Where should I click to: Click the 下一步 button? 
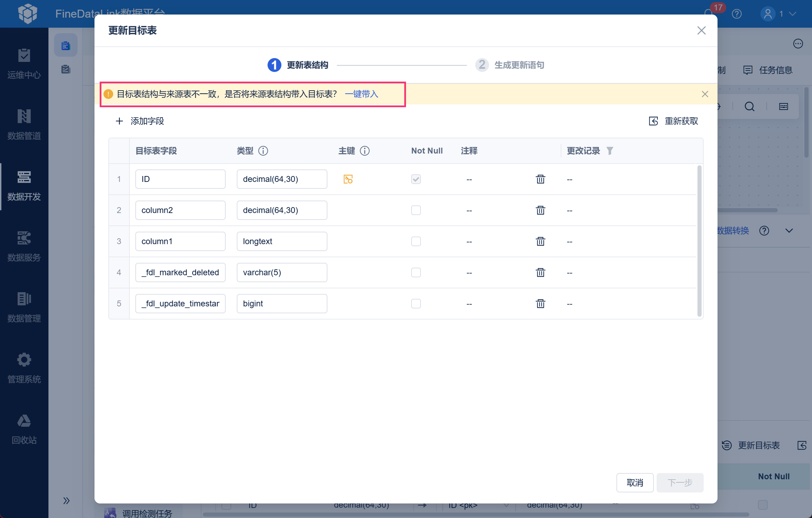pyautogui.click(x=680, y=483)
